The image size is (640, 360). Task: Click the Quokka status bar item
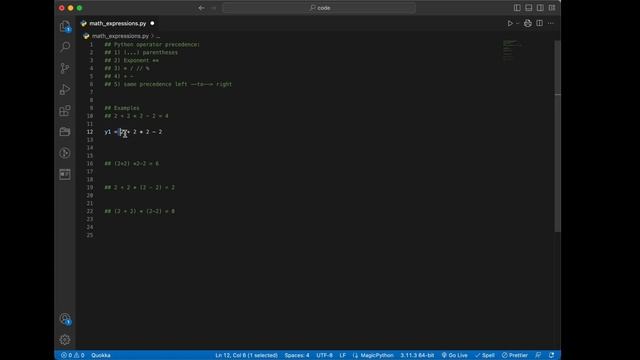point(101,355)
